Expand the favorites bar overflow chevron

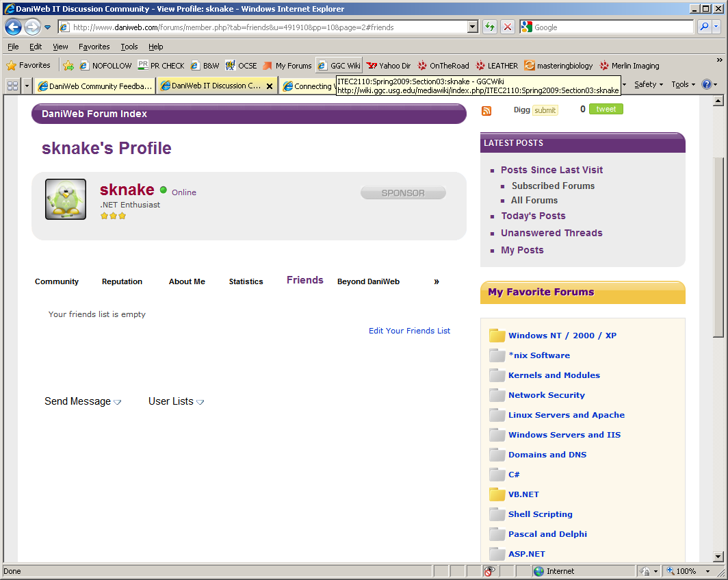[x=719, y=60]
